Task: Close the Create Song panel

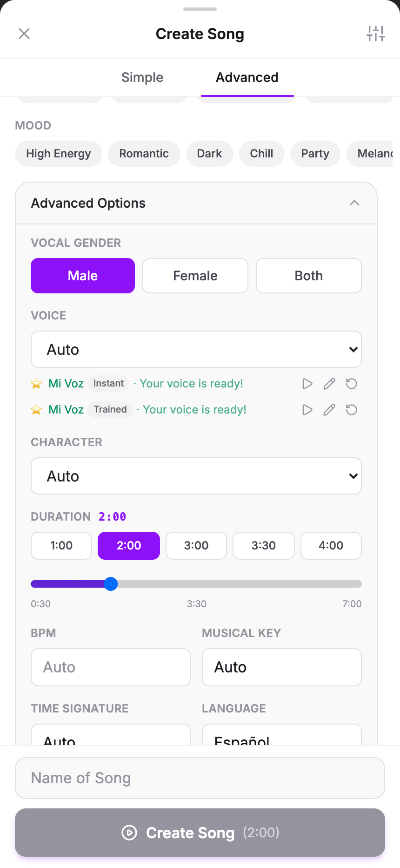Action: pyautogui.click(x=24, y=34)
